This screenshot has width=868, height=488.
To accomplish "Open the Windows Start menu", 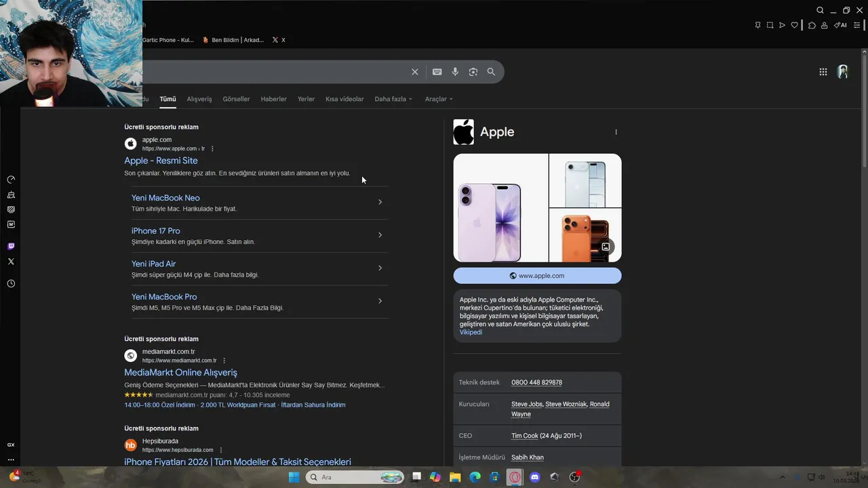I will point(294,477).
